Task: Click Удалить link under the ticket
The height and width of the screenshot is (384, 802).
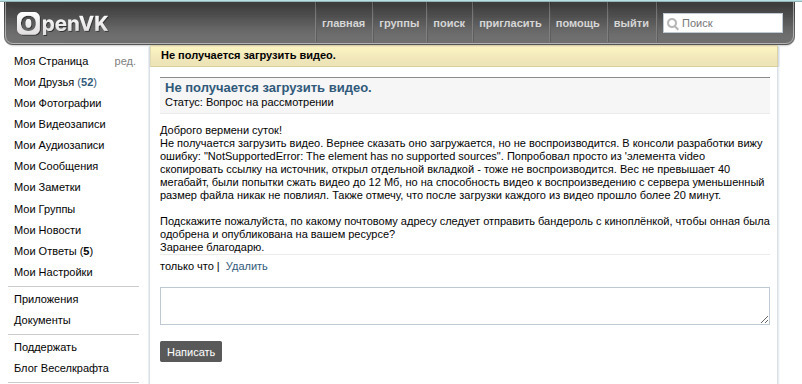Action: [x=247, y=266]
